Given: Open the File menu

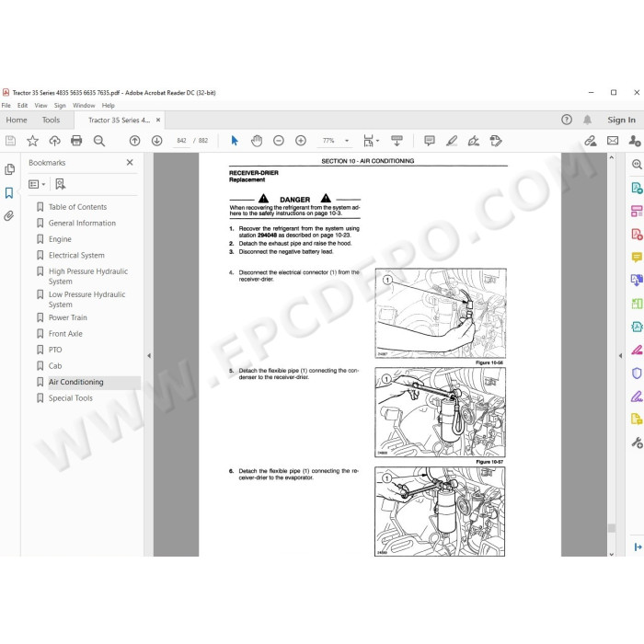Looking at the screenshot, I should [6, 106].
